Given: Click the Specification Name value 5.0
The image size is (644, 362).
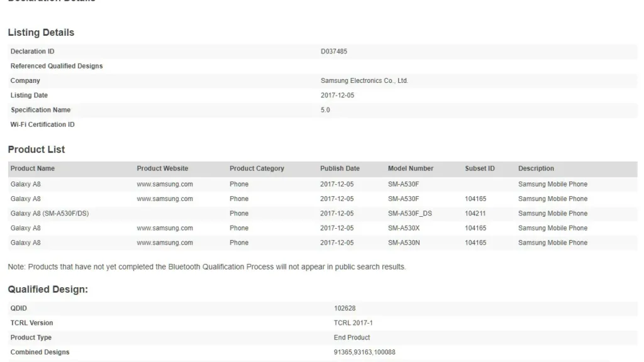Looking at the screenshot, I should pyautogui.click(x=325, y=110).
